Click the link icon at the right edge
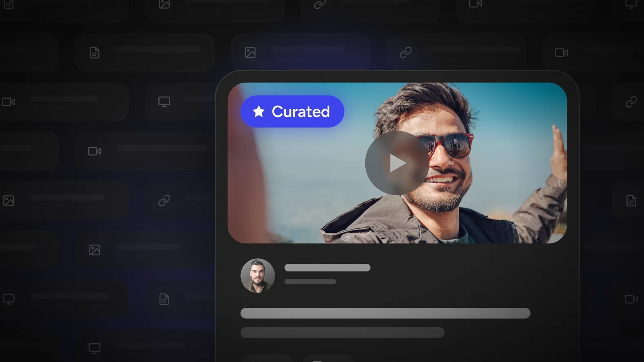This screenshot has width=644, height=362. tap(631, 102)
